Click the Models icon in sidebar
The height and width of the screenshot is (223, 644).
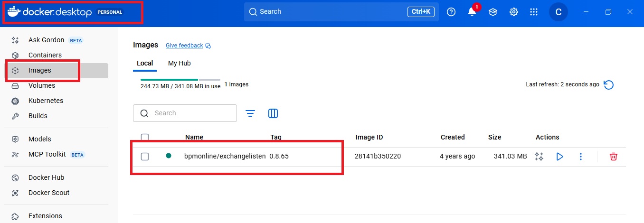click(15, 139)
